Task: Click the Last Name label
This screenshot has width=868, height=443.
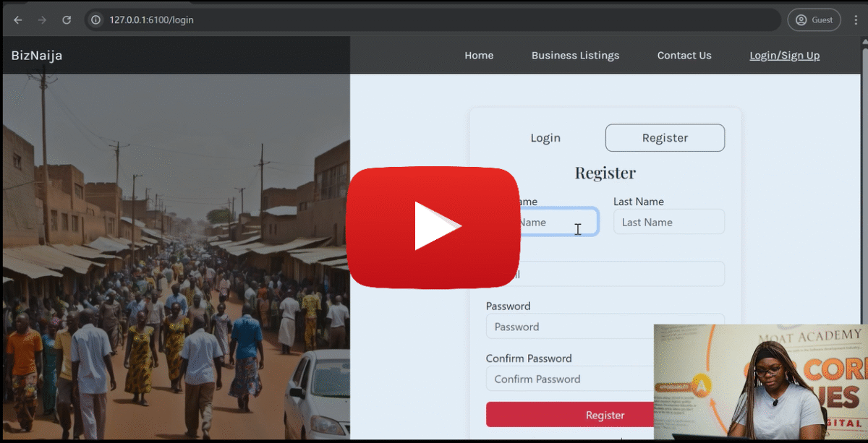Action: 639,202
